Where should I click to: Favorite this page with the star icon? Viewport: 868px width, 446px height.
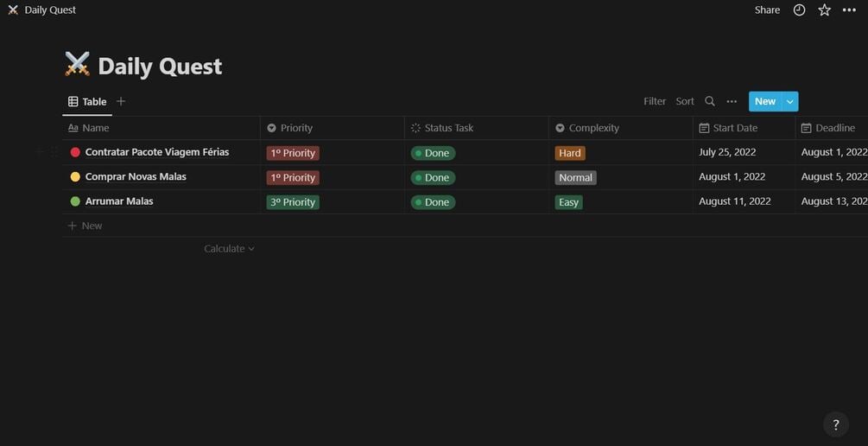click(824, 10)
